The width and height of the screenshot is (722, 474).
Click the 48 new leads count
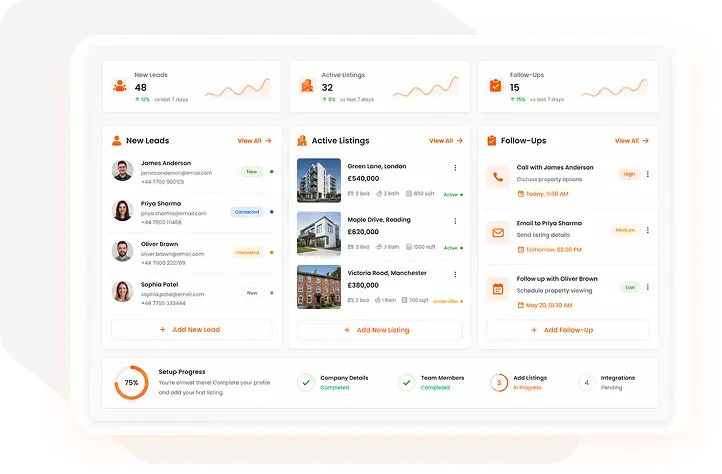tap(140, 88)
